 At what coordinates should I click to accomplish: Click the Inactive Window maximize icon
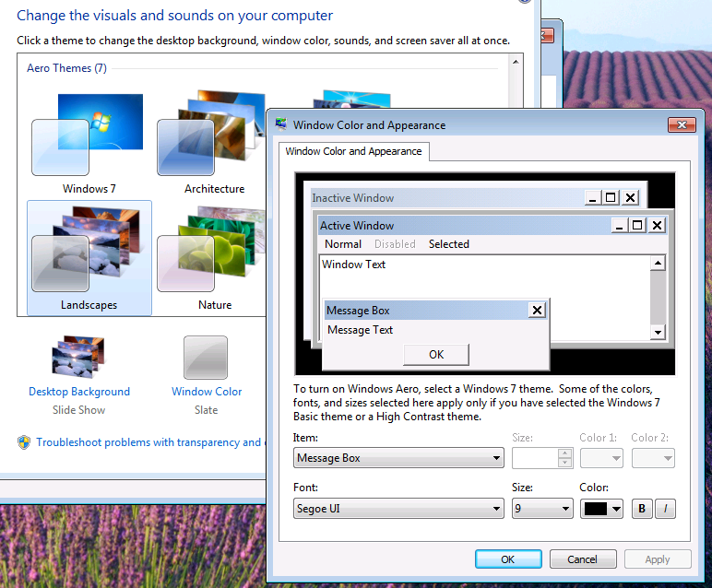point(611,198)
